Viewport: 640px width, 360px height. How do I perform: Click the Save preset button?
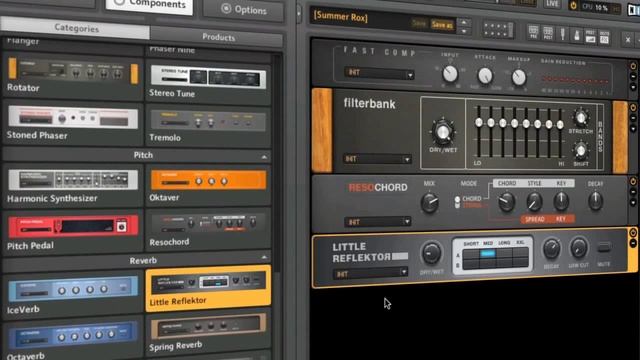pos(419,23)
